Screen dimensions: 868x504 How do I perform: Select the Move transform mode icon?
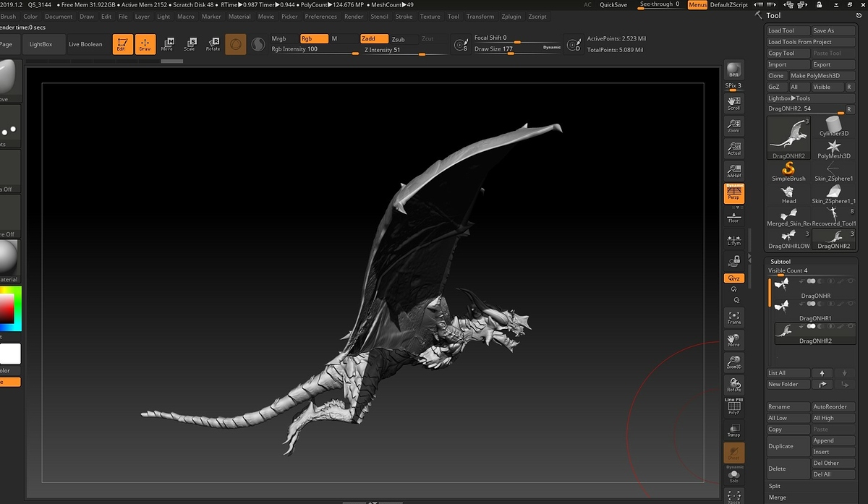167,44
